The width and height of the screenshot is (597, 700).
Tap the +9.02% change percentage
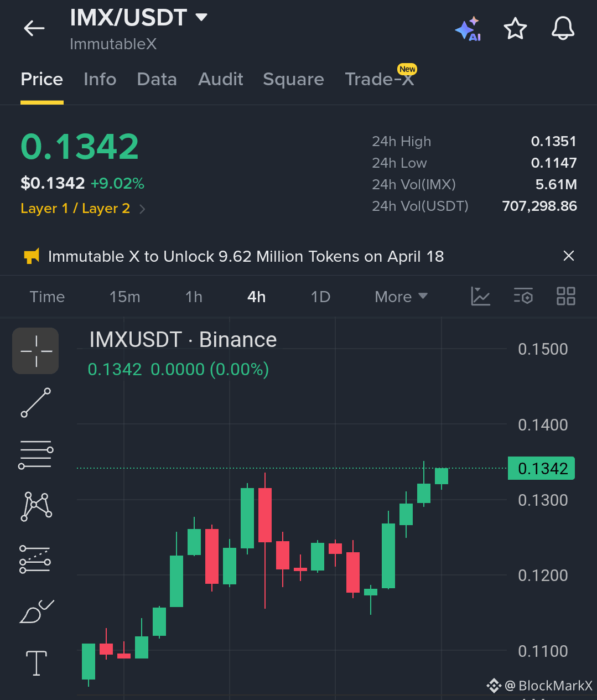tap(117, 183)
